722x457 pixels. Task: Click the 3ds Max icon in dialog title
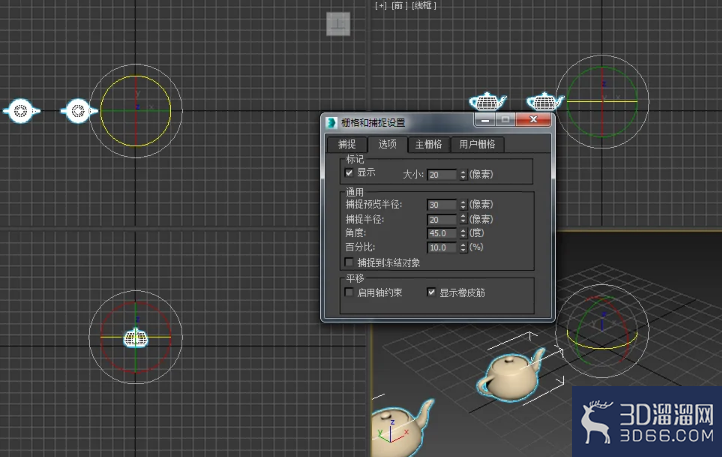coord(332,123)
